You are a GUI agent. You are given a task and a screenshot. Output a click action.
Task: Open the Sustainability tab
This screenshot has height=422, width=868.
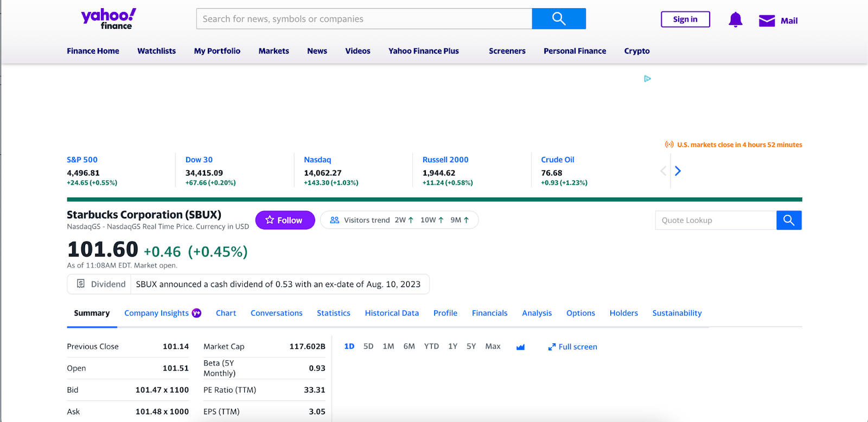pyautogui.click(x=677, y=313)
